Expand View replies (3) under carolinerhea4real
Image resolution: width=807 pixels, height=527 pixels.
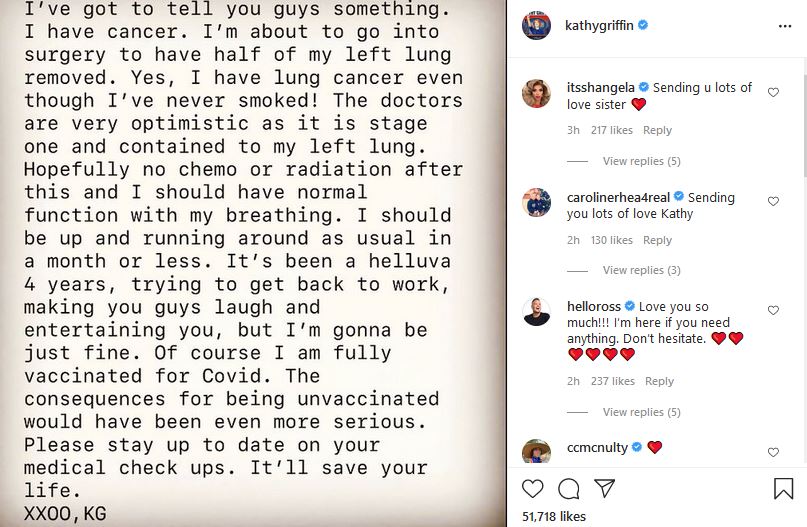[641, 270]
